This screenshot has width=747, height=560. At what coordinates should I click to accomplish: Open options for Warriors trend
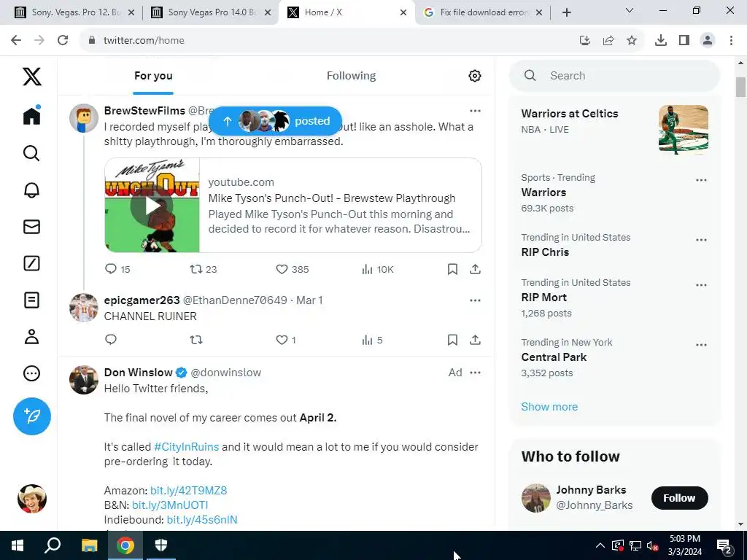click(x=701, y=180)
